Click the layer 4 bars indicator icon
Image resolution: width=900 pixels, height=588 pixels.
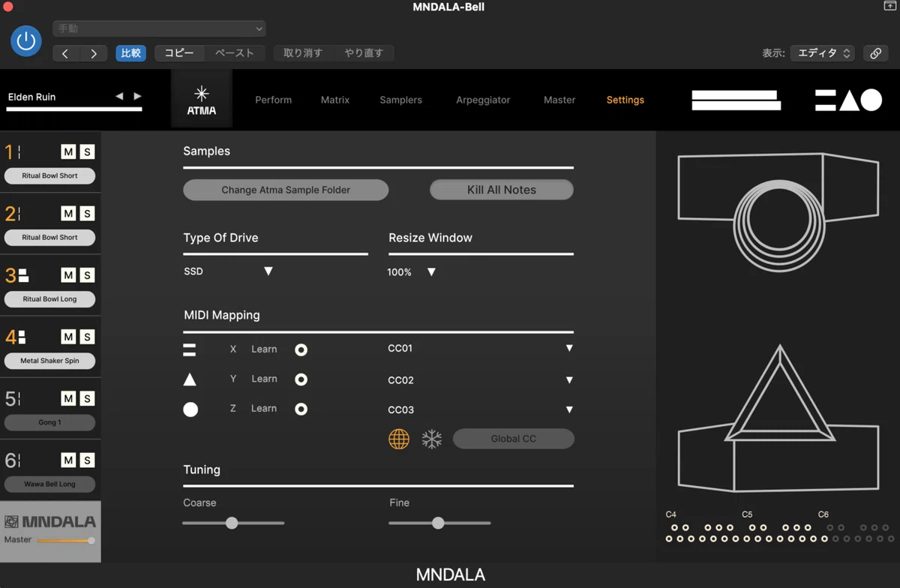click(22, 337)
